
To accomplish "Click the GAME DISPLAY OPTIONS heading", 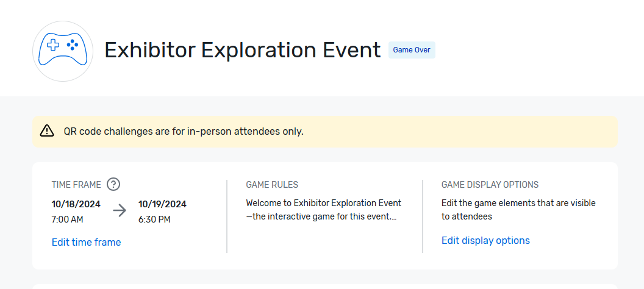I will 490,185.
